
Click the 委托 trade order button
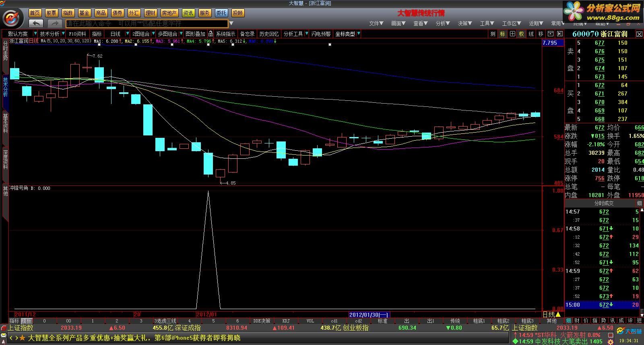(221, 13)
